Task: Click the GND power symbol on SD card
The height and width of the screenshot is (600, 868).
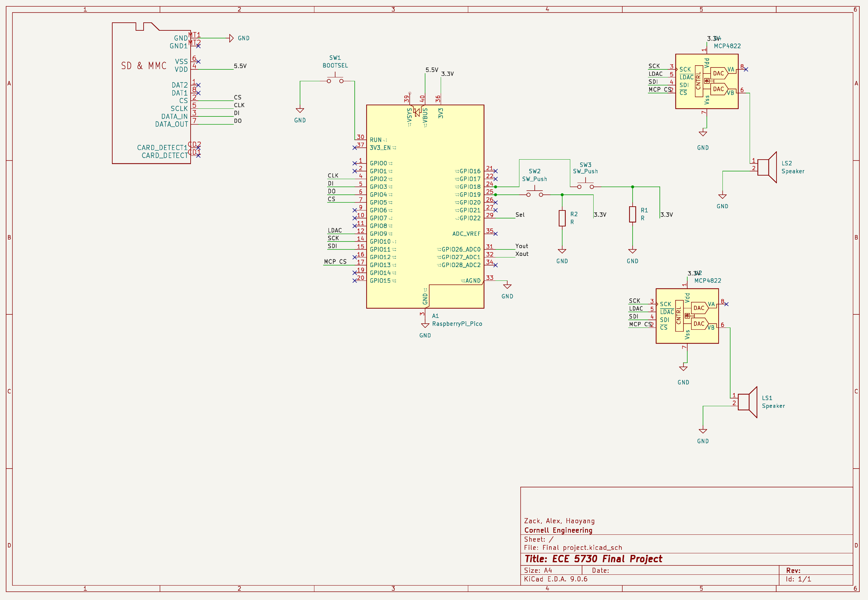Action: click(x=232, y=38)
